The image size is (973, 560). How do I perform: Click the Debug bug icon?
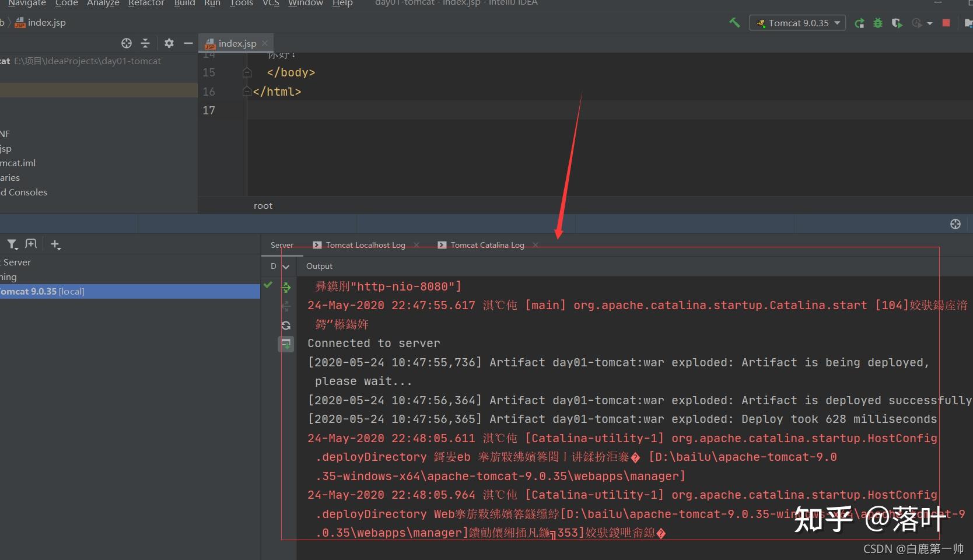878,23
